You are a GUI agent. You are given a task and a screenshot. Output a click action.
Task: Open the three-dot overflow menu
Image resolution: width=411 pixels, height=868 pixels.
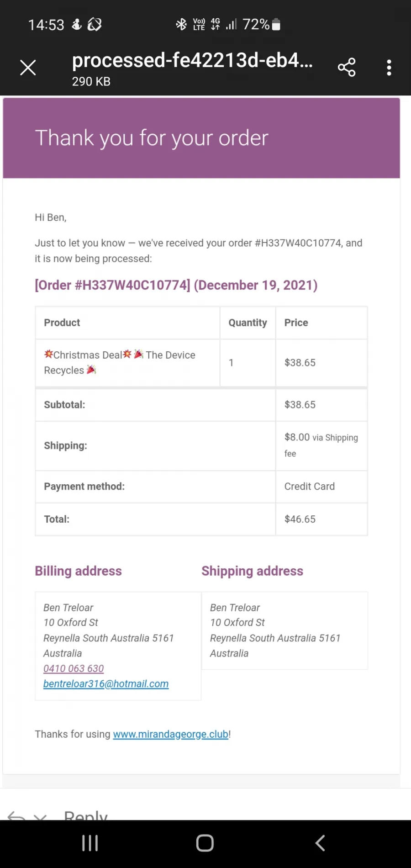pos(389,68)
